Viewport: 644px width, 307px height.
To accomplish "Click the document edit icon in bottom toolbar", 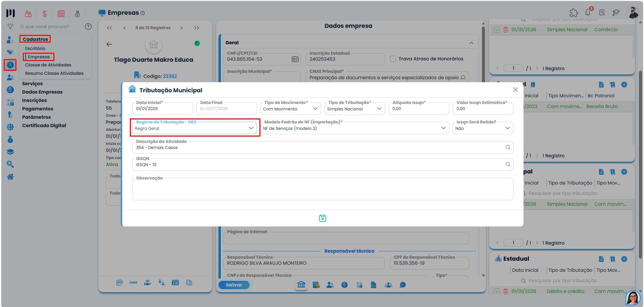I will [x=374, y=285].
